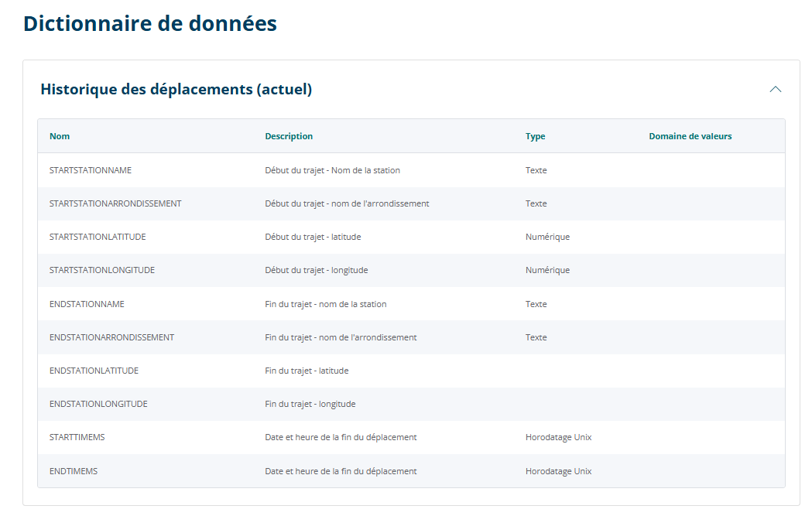Select the STARTSTATIONLATITUDE cell
812x516 pixels.
tap(98, 237)
